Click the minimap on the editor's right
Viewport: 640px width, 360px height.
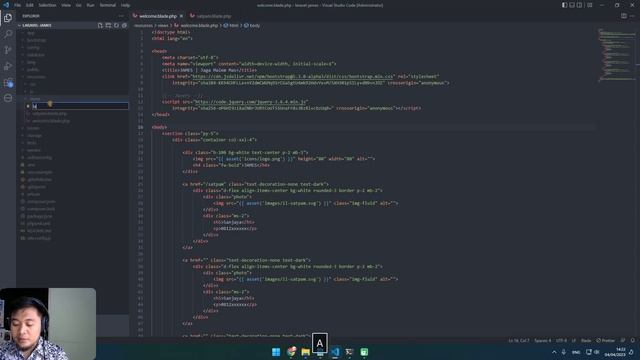tap(616, 55)
